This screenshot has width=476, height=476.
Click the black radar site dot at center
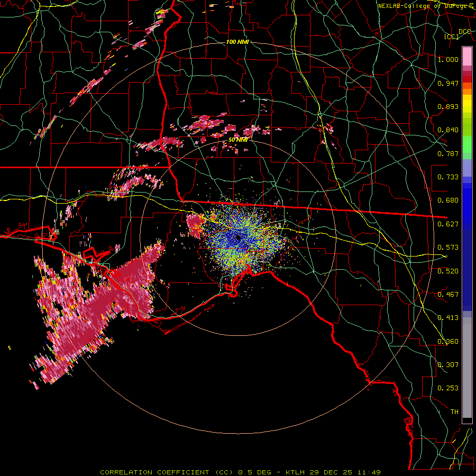239,237
